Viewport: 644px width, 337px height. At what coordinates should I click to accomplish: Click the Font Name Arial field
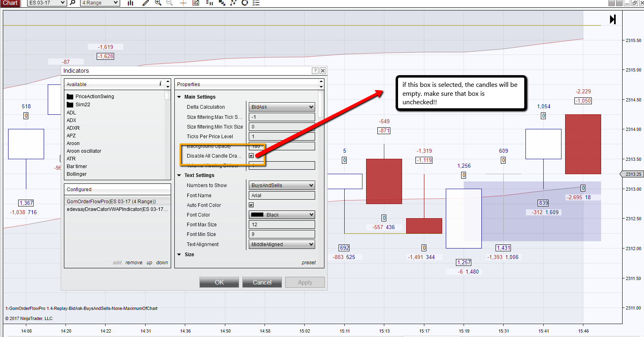click(282, 196)
